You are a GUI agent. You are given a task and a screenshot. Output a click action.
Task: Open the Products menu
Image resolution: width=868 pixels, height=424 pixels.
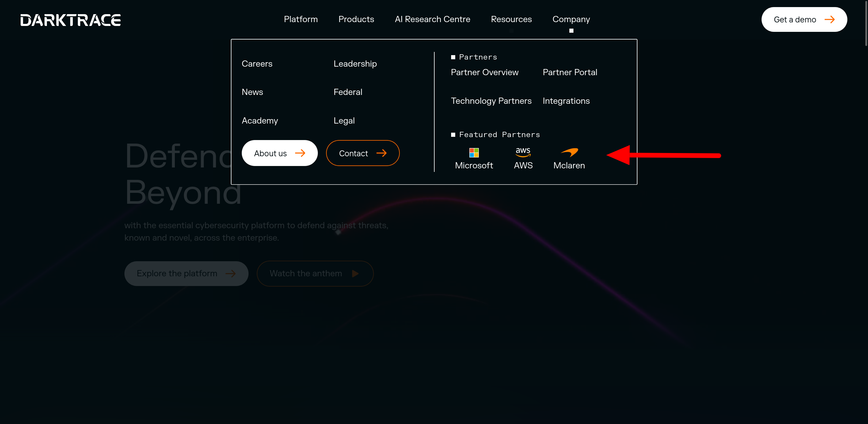point(356,19)
